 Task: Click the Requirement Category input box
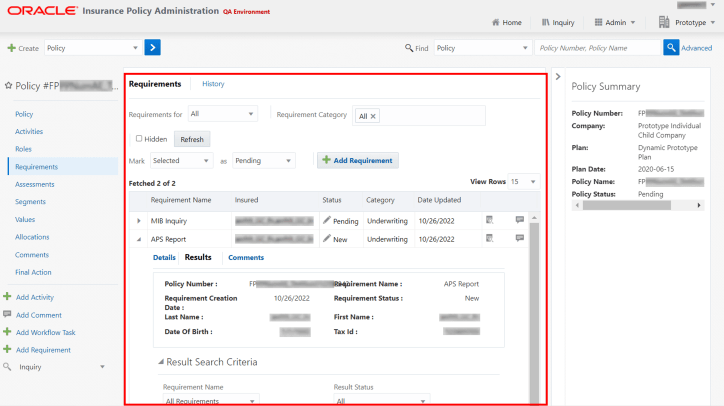pos(419,115)
